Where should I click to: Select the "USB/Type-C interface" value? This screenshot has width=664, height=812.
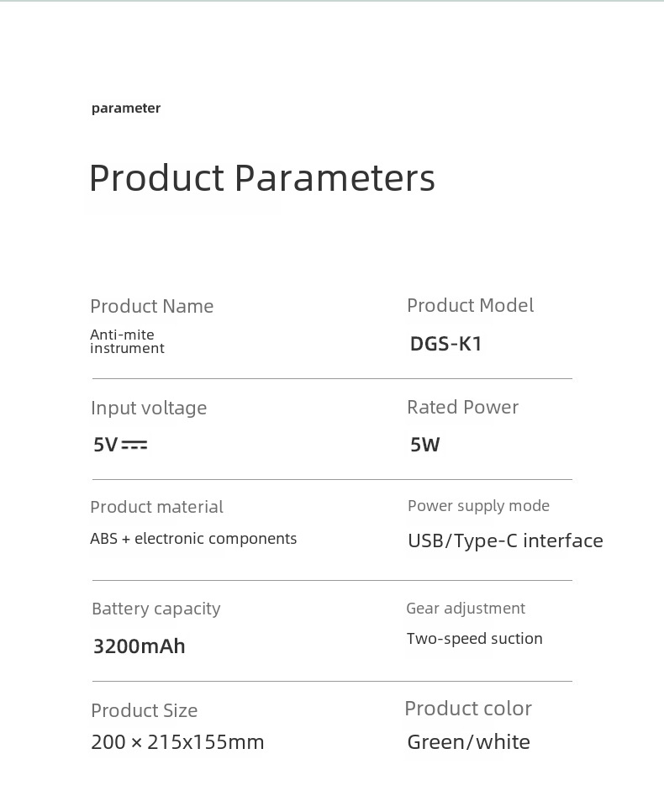pos(505,540)
